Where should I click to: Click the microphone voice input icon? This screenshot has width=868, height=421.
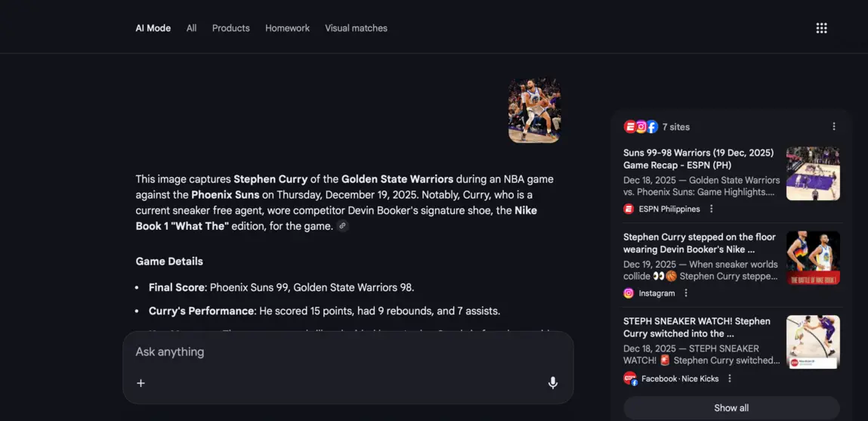click(553, 382)
